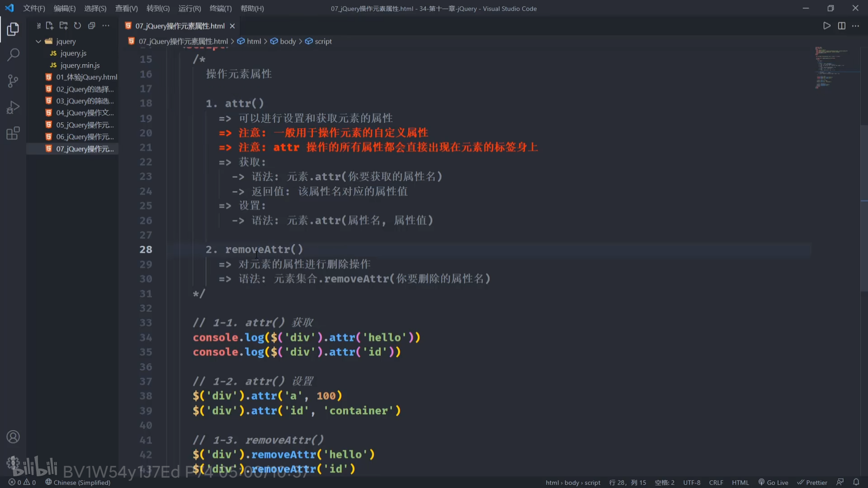Open explorer Views and More Actions ellipsis

tap(106, 26)
